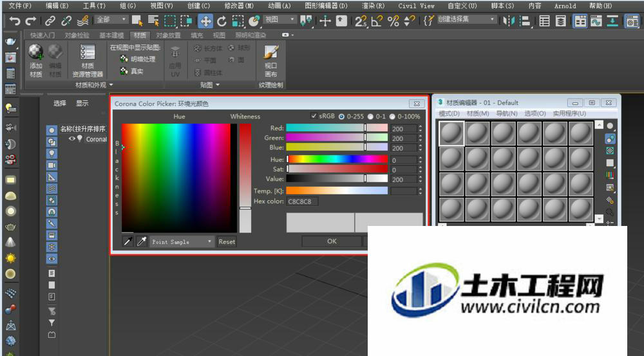This screenshot has height=356, width=644.
Task: Activate the Select and Scale tool
Action: click(x=238, y=21)
